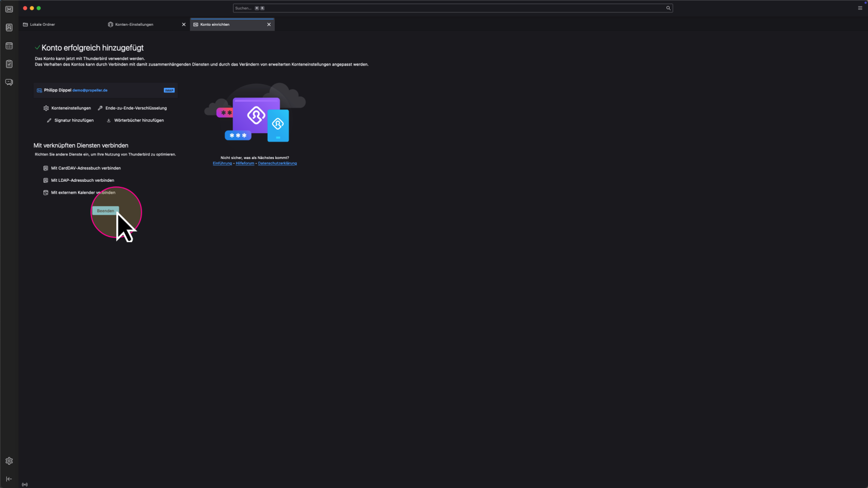Close the Konto einrichten tab

269,24
